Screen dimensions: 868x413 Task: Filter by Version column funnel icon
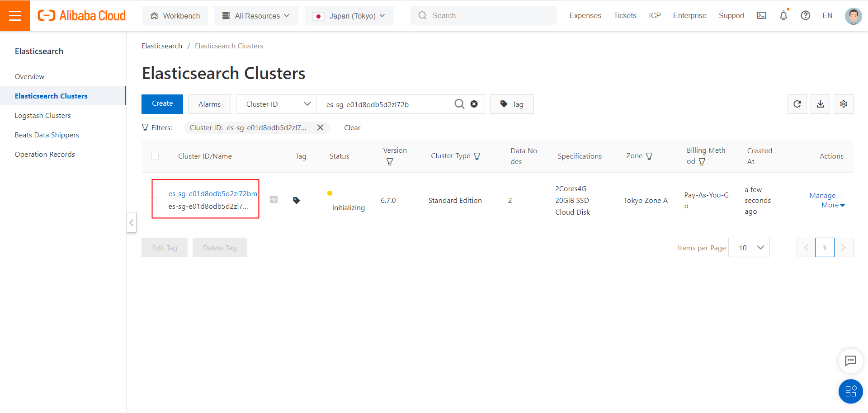point(390,162)
